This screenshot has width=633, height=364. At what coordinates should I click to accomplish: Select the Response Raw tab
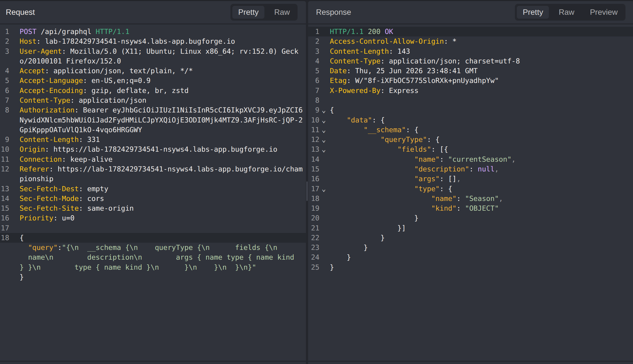click(x=566, y=12)
